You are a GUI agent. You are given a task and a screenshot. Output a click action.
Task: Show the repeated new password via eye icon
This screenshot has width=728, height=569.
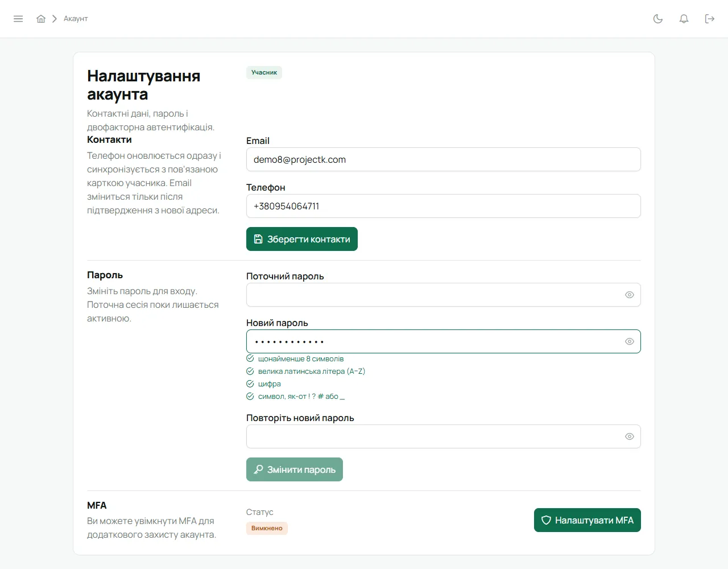click(x=630, y=436)
